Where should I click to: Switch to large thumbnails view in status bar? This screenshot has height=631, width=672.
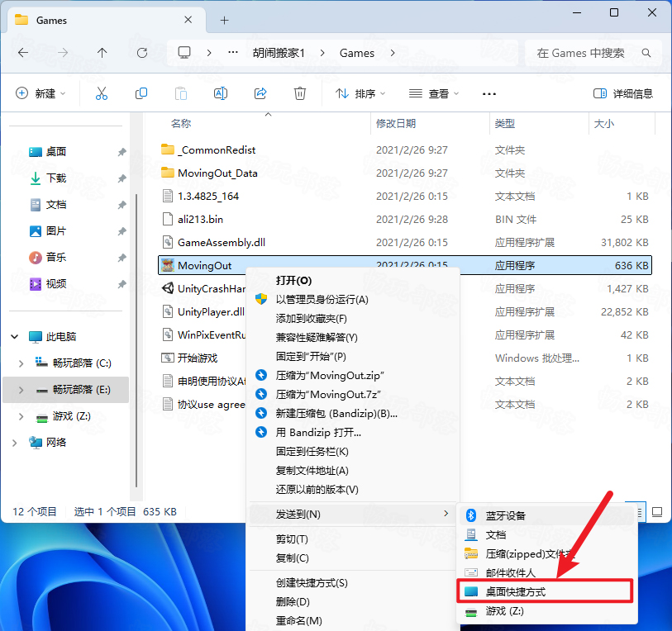point(657,511)
